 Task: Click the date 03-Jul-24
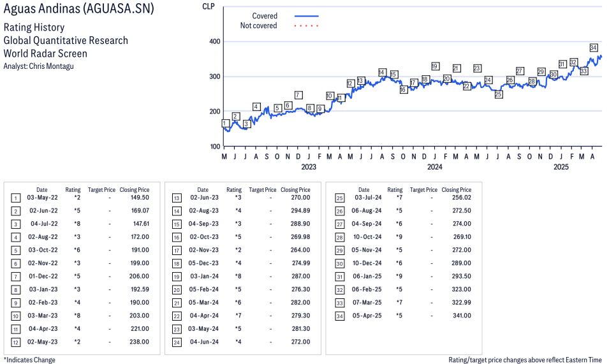pyautogui.click(x=368, y=198)
